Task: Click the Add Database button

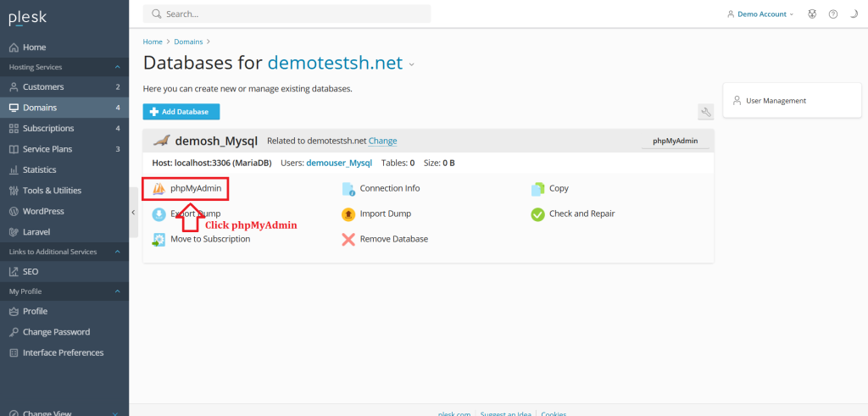Action: click(181, 112)
